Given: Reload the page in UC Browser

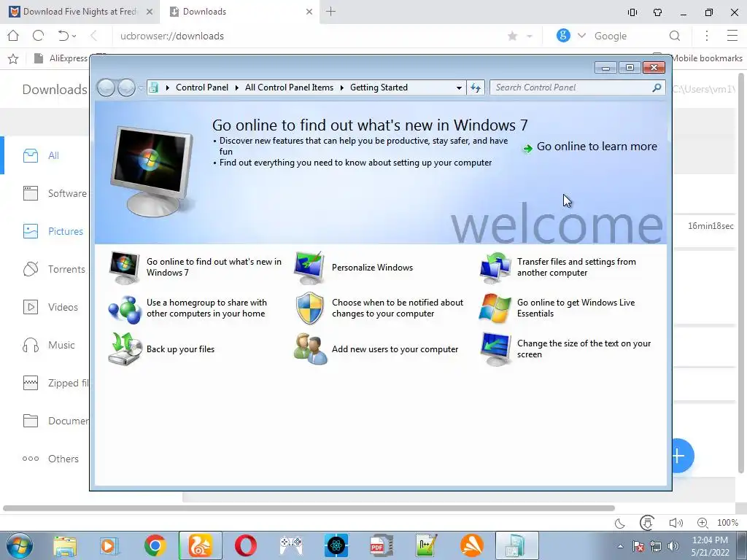Looking at the screenshot, I should coord(38,36).
